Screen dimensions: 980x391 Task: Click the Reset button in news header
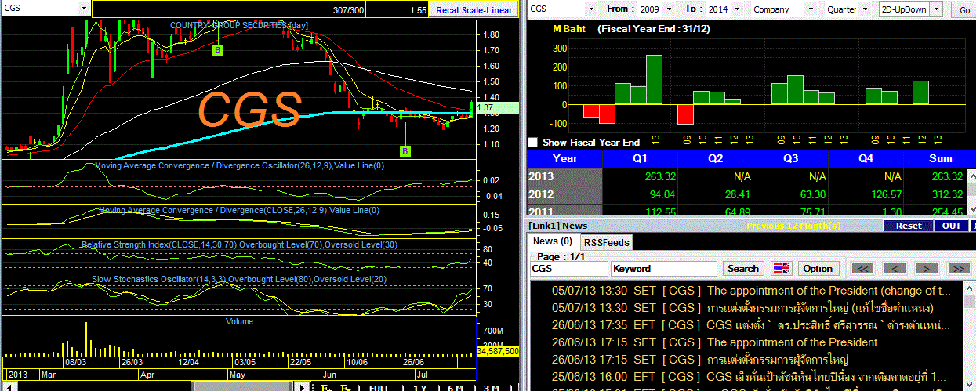(x=909, y=226)
